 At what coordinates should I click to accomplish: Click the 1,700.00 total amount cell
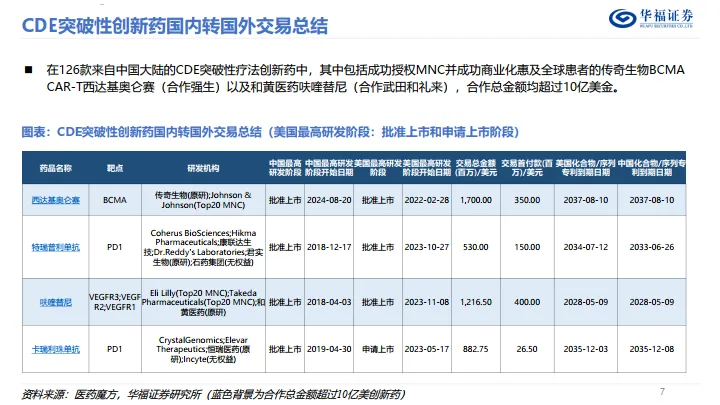tap(476, 200)
